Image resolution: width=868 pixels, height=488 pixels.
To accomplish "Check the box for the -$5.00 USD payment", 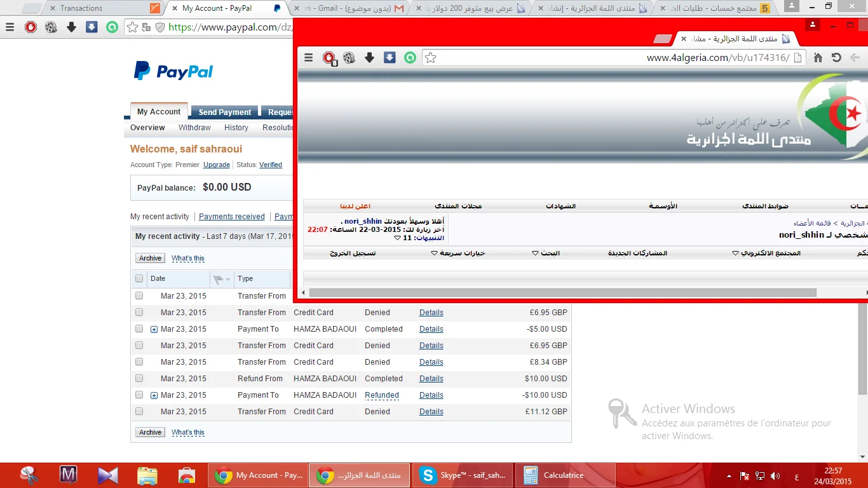I will pyautogui.click(x=139, y=329).
